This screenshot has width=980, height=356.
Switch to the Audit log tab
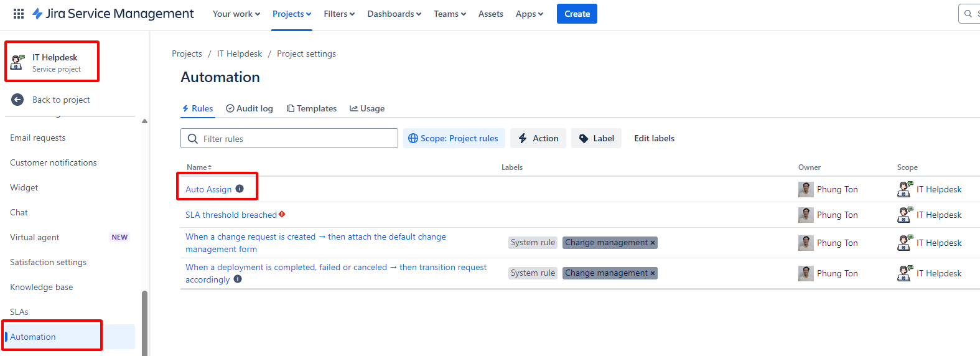[x=250, y=108]
